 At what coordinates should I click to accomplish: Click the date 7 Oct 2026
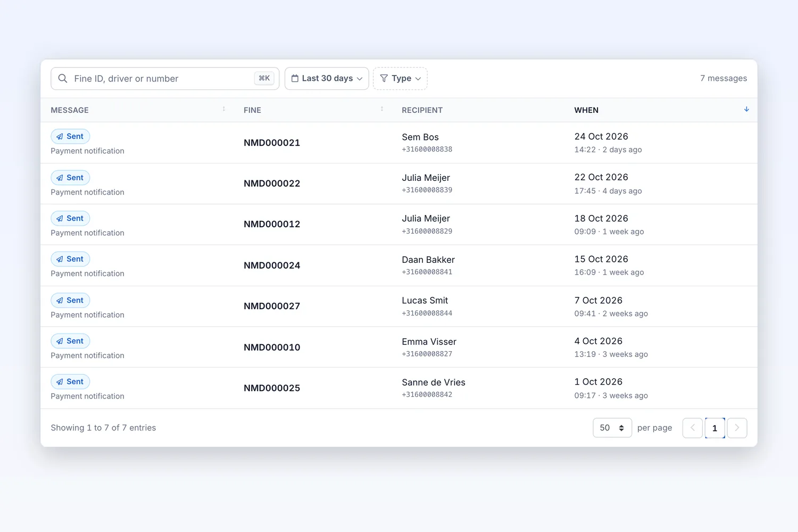click(x=598, y=301)
